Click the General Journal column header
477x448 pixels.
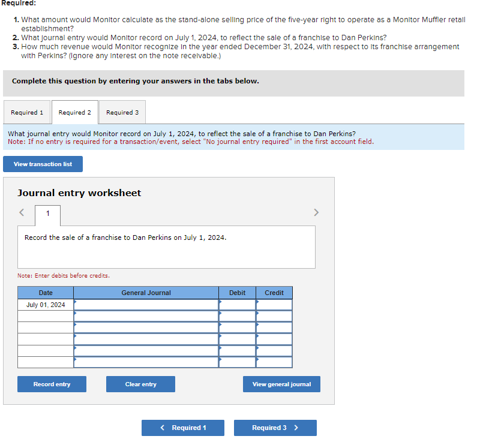pos(146,293)
